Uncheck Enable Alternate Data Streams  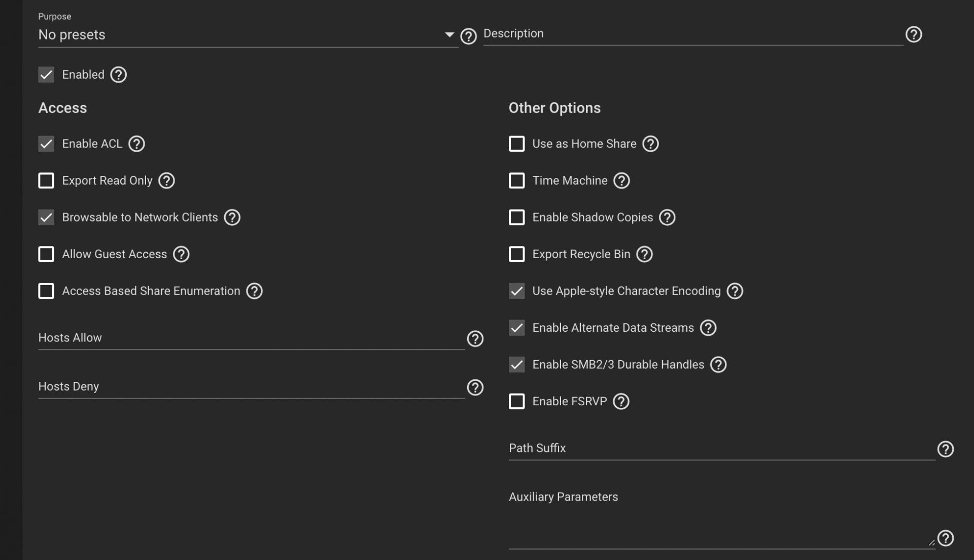coord(517,328)
